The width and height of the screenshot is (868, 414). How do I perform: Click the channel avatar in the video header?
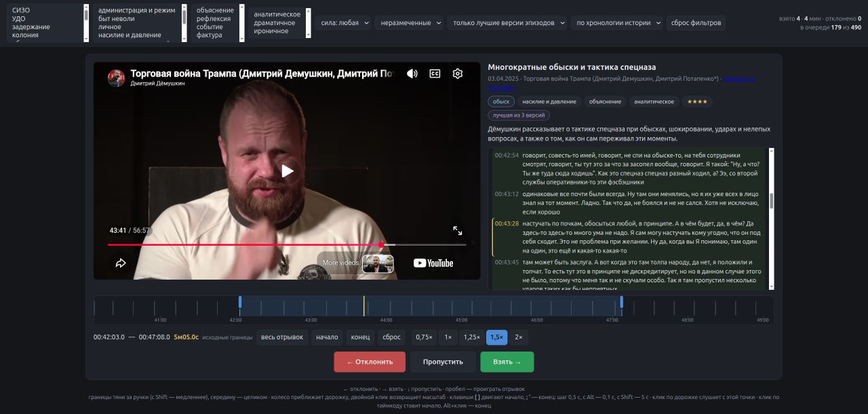click(116, 77)
